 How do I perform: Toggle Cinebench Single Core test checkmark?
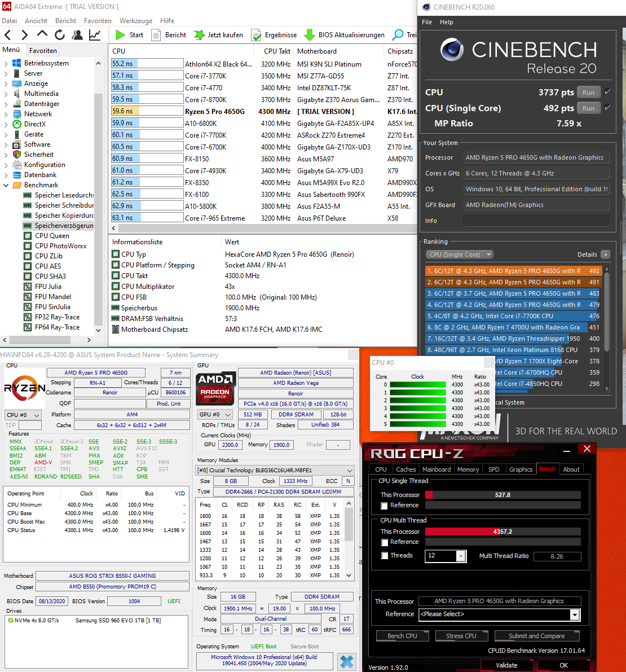tap(607, 108)
